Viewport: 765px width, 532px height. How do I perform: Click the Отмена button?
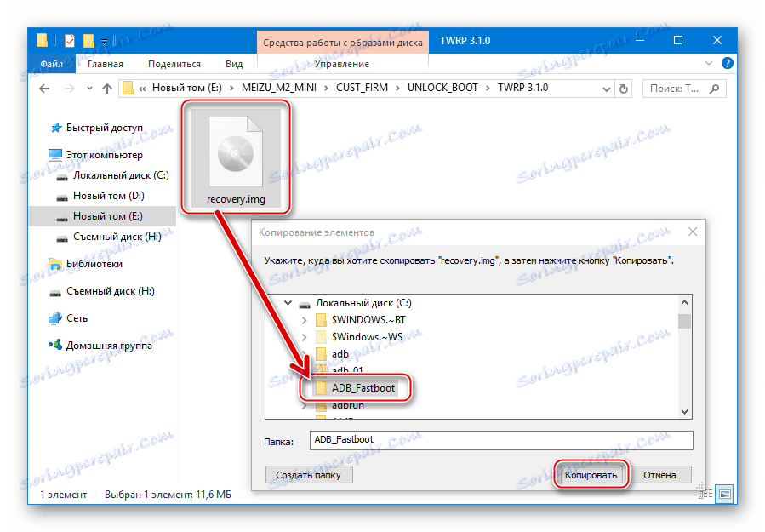[659, 475]
